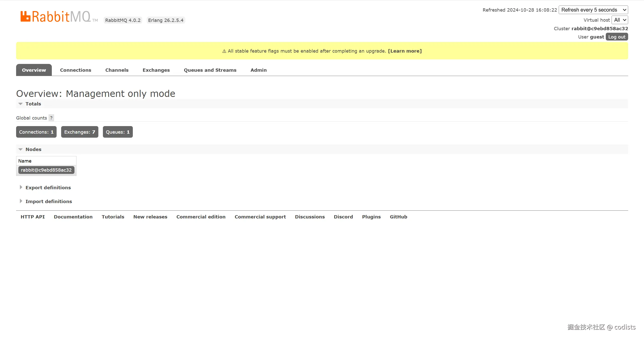Open the Exchanges tab
Image resolution: width=644 pixels, height=339 pixels.
tap(156, 70)
